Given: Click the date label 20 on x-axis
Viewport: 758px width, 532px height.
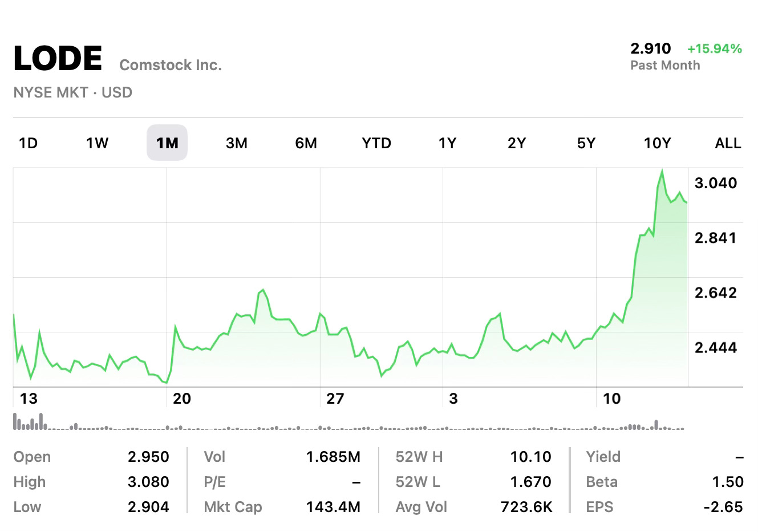Looking at the screenshot, I should pyautogui.click(x=182, y=399).
